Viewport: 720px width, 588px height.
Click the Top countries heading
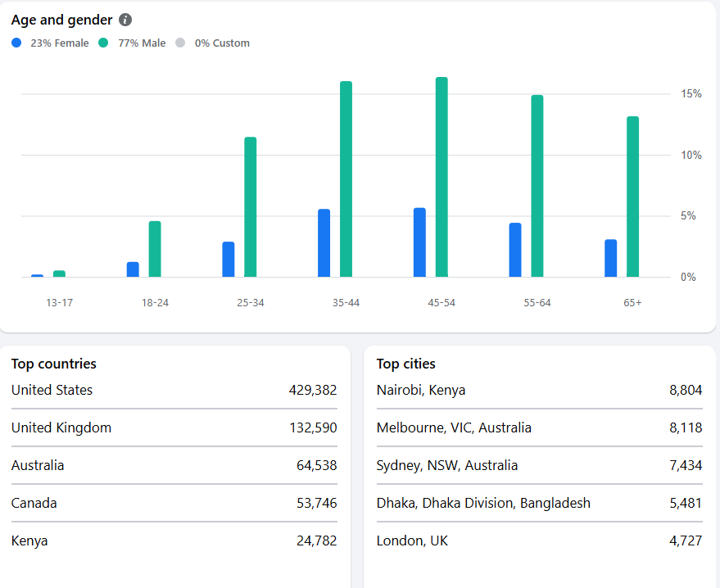pyautogui.click(x=54, y=364)
